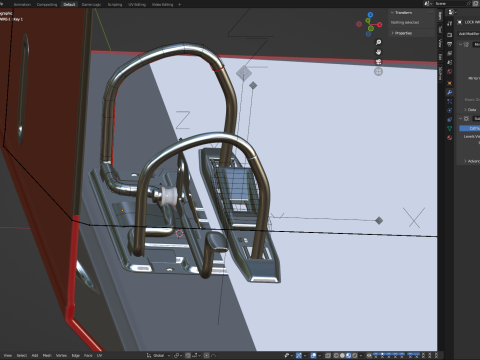Toggle X-ray display in viewport header
Screen dimensions: 480x360
(328, 355)
